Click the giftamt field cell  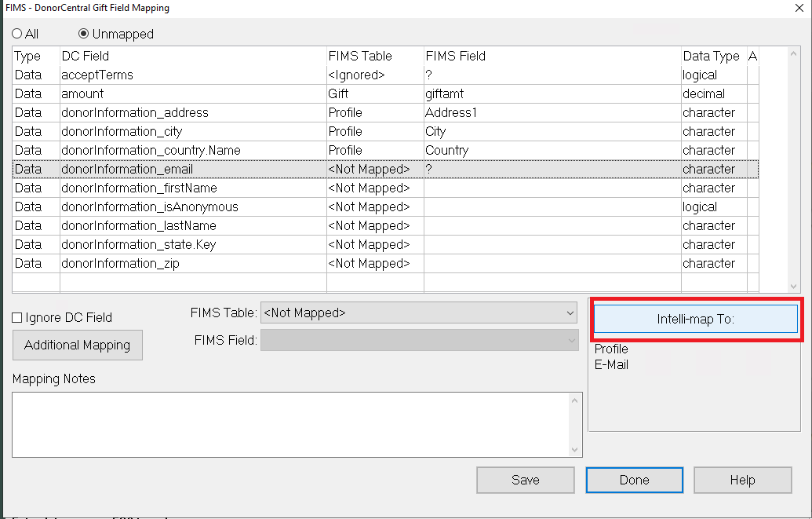coord(552,94)
